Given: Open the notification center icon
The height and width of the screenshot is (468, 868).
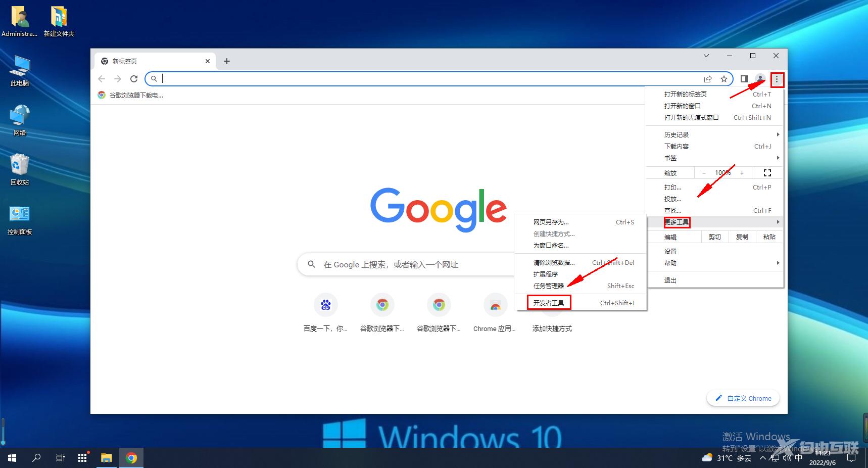Looking at the screenshot, I should (x=851, y=458).
